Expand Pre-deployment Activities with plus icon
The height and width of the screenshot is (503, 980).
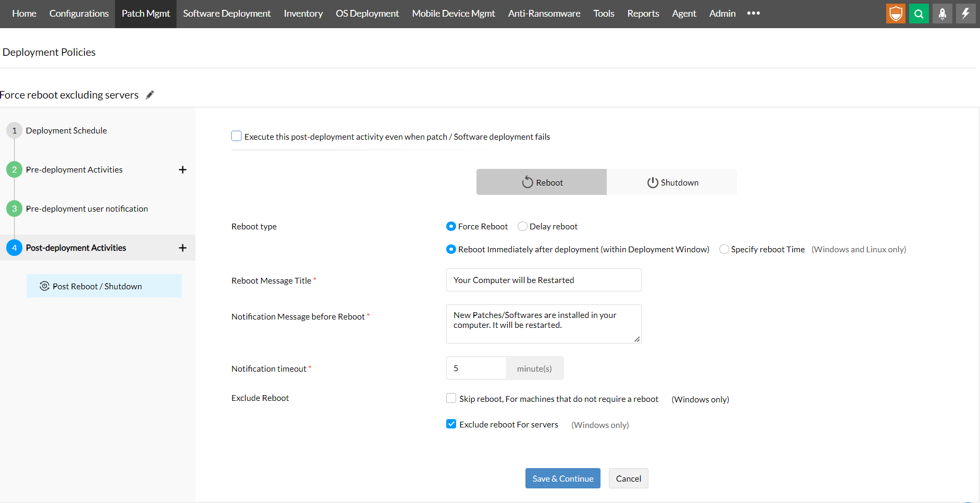coord(182,169)
